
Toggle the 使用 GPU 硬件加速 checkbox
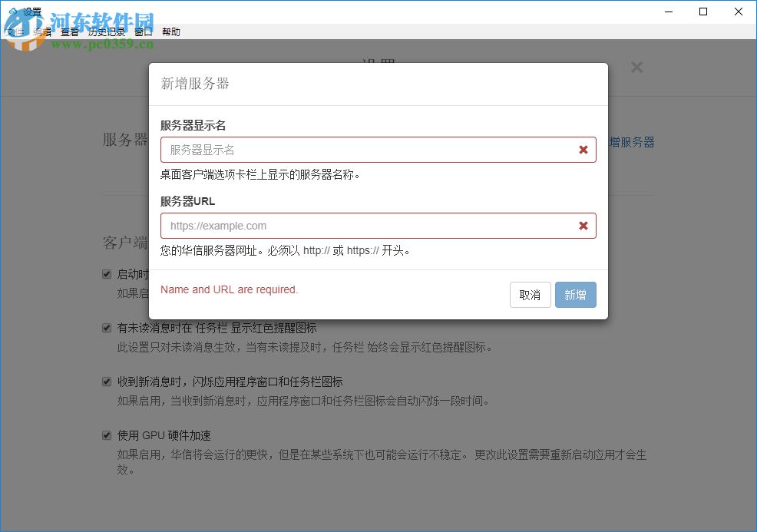pos(106,435)
